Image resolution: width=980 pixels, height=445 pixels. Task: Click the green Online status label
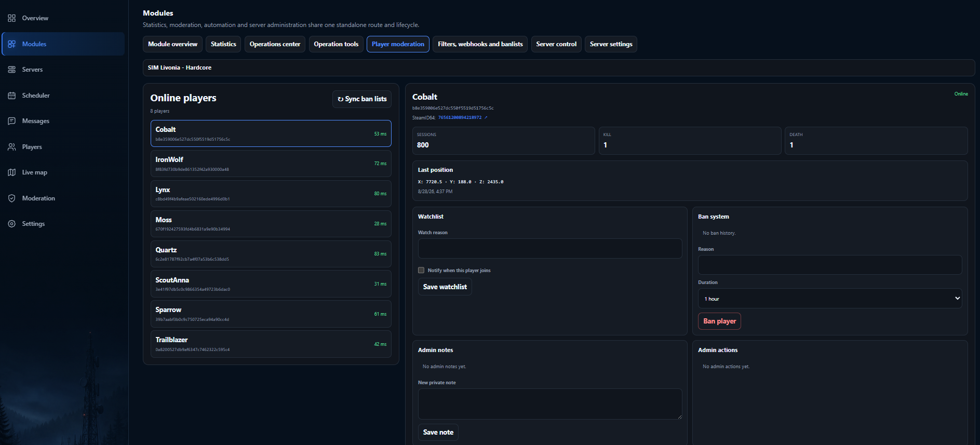point(961,94)
